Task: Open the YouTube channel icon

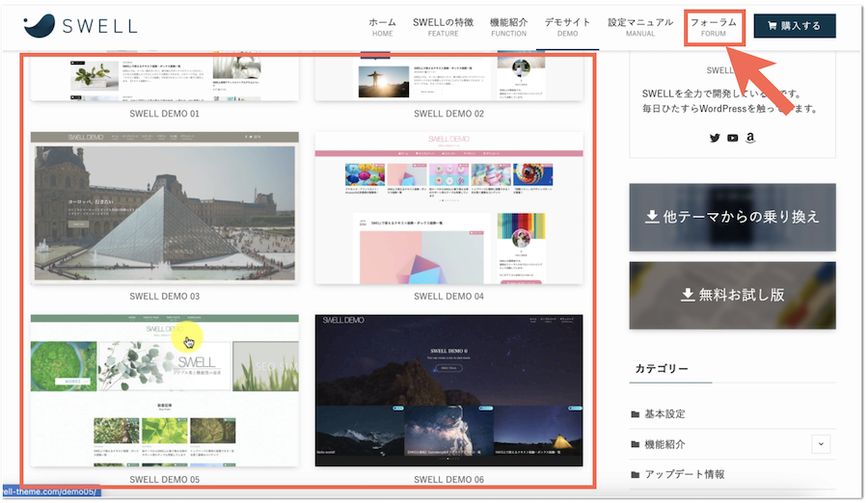Action: click(x=733, y=138)
